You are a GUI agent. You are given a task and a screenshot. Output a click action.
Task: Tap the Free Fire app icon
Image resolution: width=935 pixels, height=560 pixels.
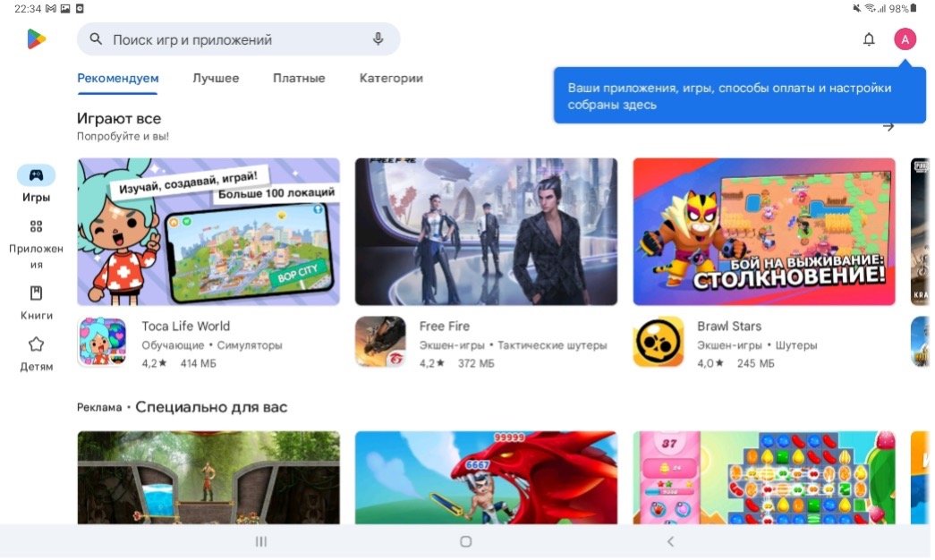point(380,342)
